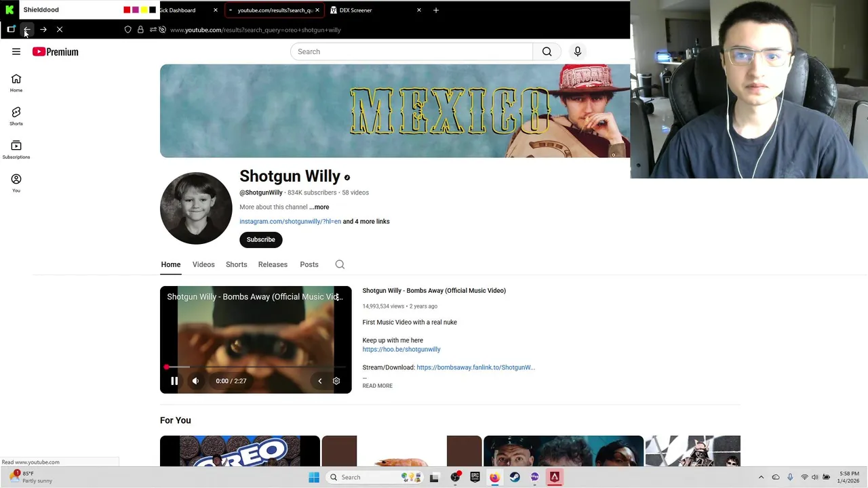Image resolution: width=868 pixels, height=488 pixels.
Task: Open the channel Shorts tab
Action: point(237,264)
